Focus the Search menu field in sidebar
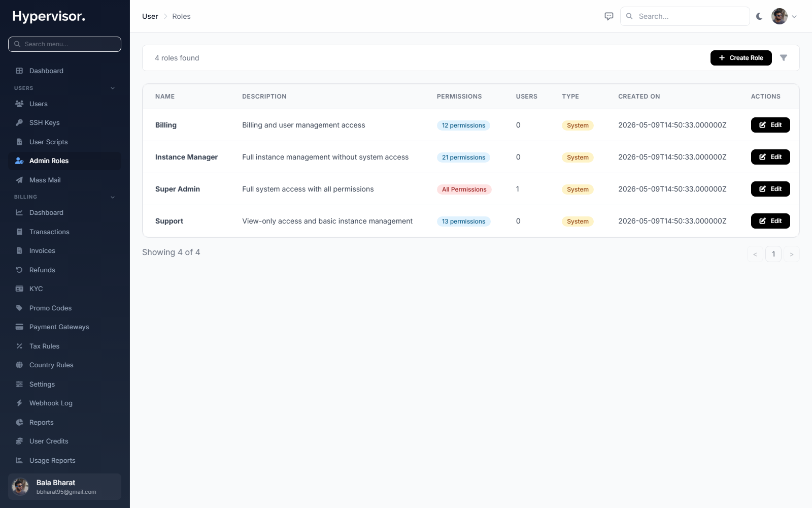This screenshot has height=508, width=812. coord(64,44)
